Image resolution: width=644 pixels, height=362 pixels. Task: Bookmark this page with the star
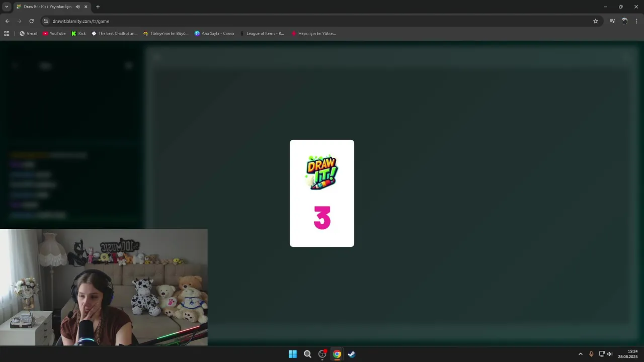click(x=596, y=21)
